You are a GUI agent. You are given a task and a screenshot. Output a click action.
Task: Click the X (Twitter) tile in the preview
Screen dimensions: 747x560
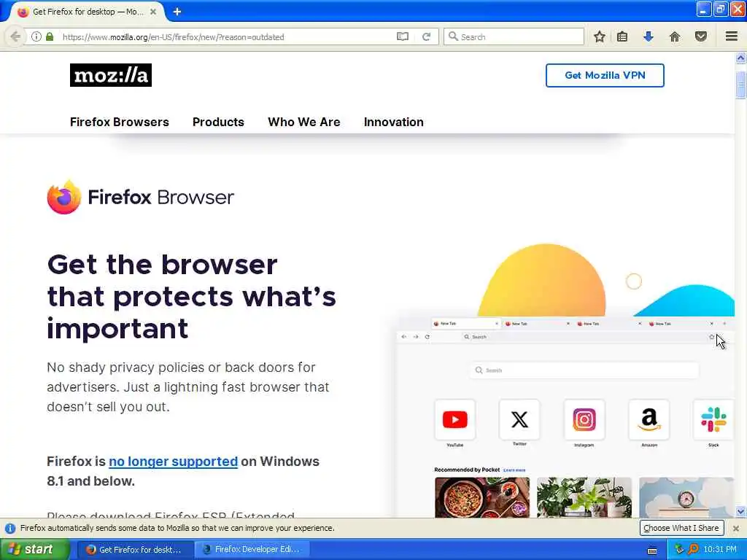(x=519, y=419)
